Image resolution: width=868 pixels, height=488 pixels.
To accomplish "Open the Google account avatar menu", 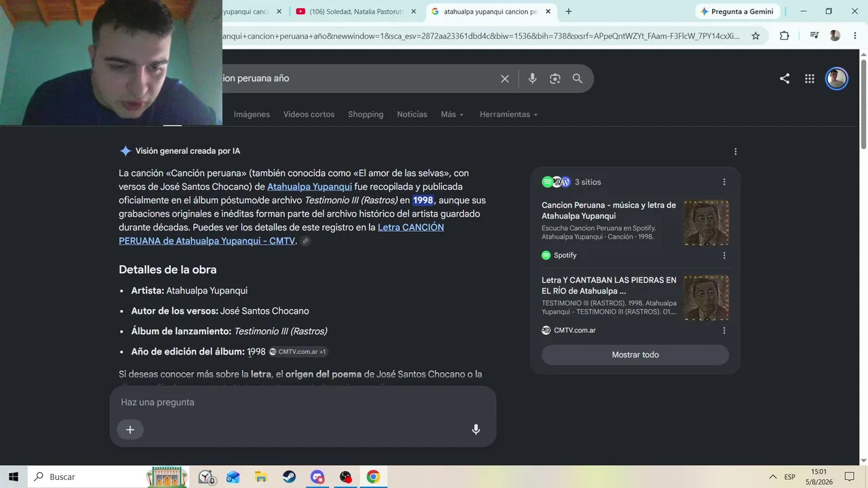I will point(837,79).
